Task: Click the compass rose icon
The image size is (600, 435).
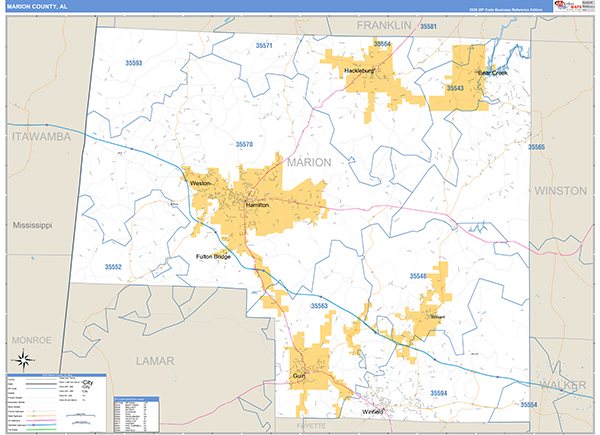Action: pyautogui.click(x=26, y=361)
